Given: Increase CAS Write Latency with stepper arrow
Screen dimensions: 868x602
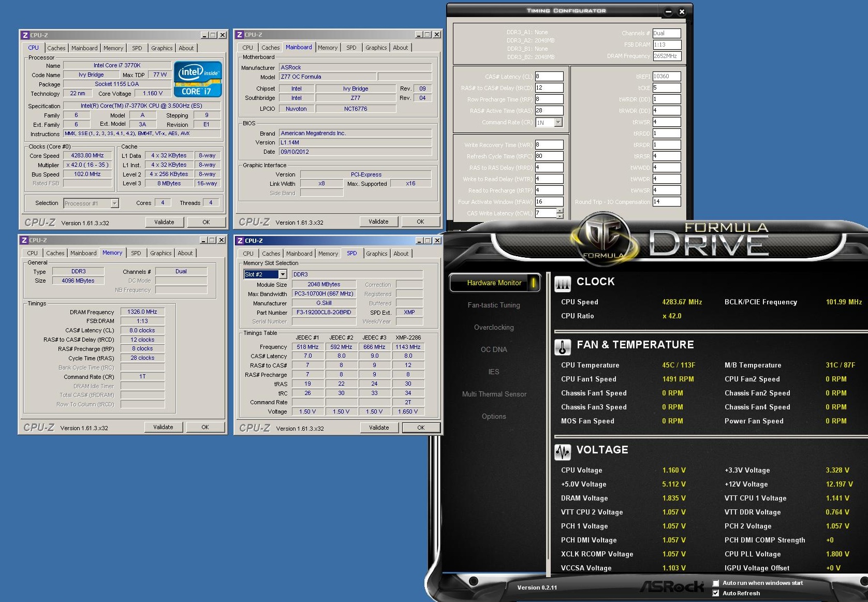Looking at the screenshot, I should click(560, 211).
